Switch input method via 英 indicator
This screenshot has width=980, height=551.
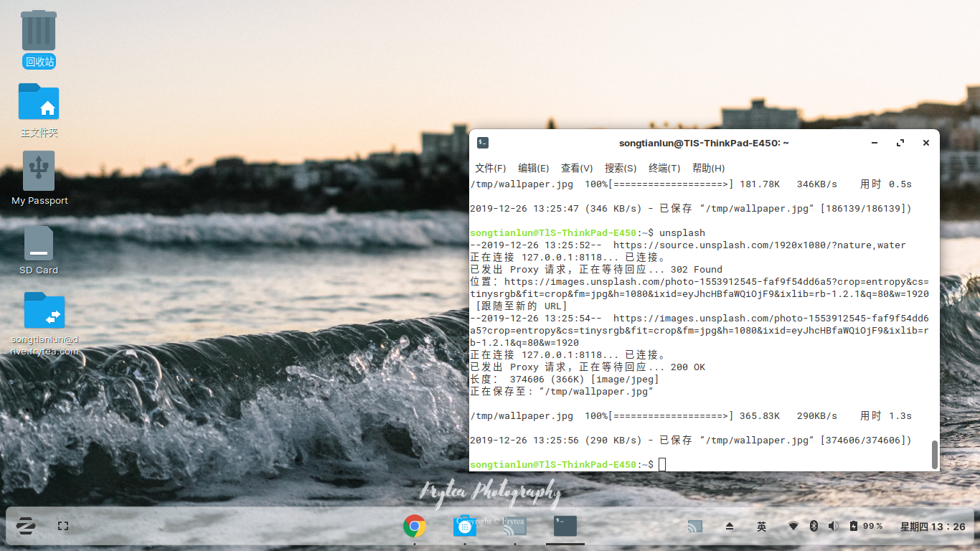click(761, 527)
